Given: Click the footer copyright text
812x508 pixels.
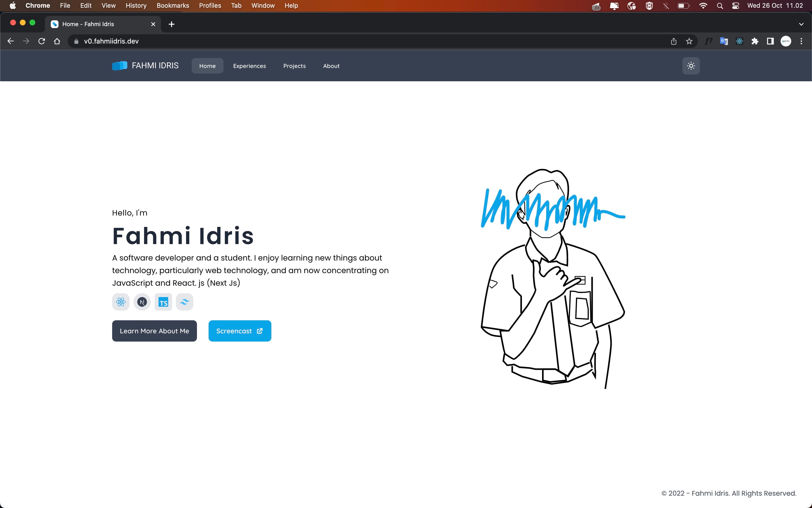Looking at the screenshot, I should pyautogui.click(x=729, y=493).
